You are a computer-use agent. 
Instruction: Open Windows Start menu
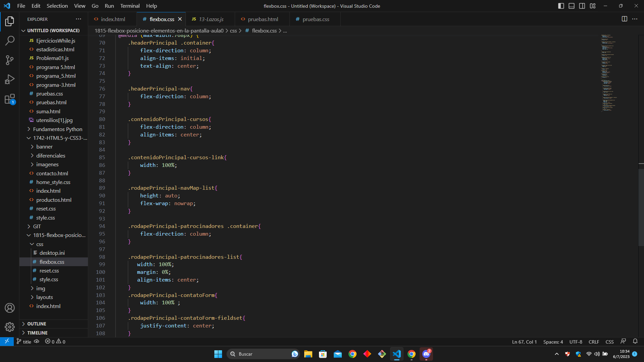[x=218, y=354]
